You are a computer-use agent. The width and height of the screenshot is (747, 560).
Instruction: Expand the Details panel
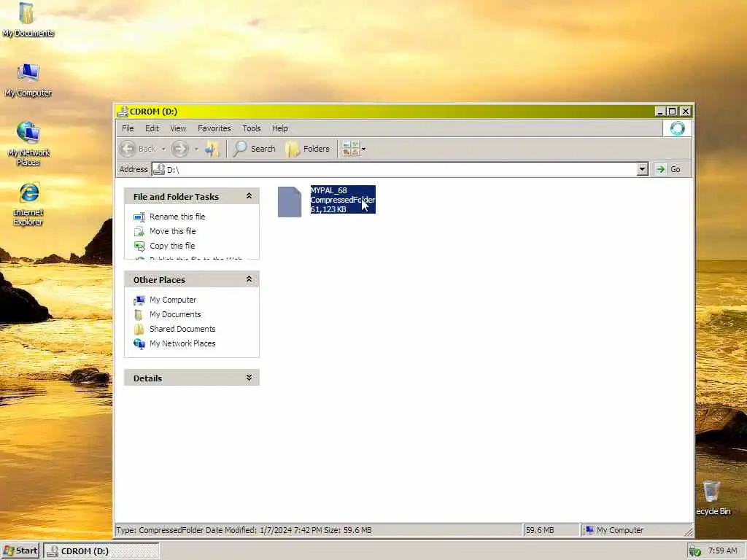(x=249, y=378)
